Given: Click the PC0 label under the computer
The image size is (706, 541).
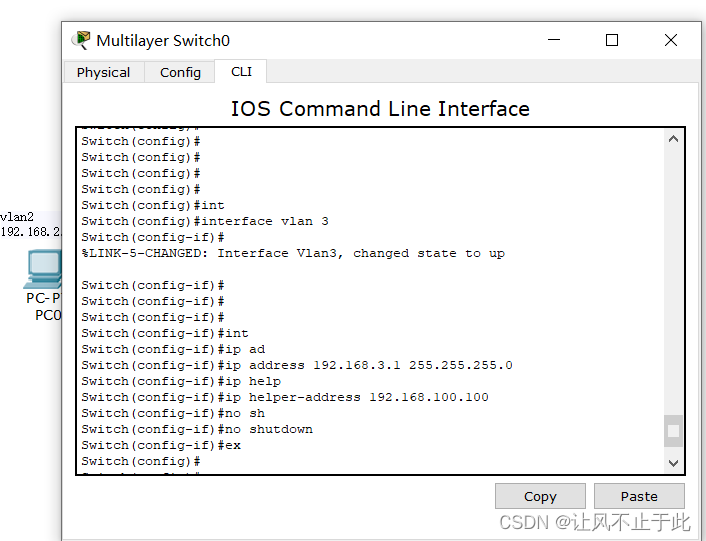Looking at the screenshot, I should (x=48, y=315).
